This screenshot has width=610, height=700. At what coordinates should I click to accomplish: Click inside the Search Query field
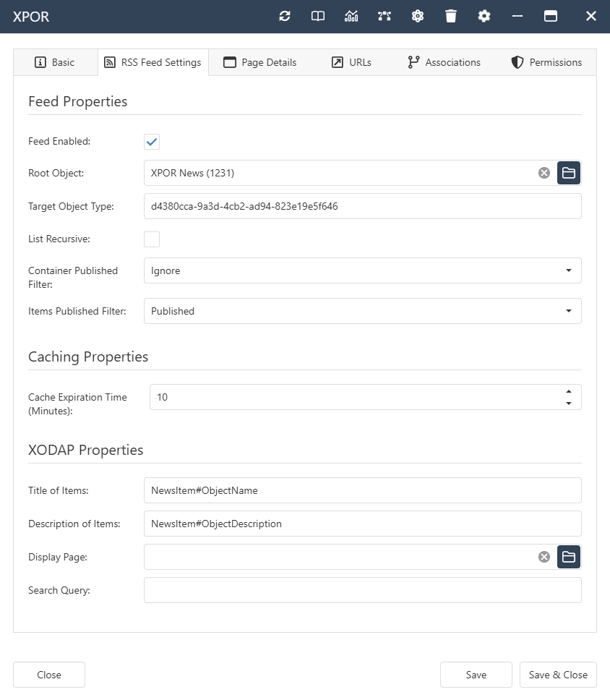pyautogui.click(x=361, y=590)
